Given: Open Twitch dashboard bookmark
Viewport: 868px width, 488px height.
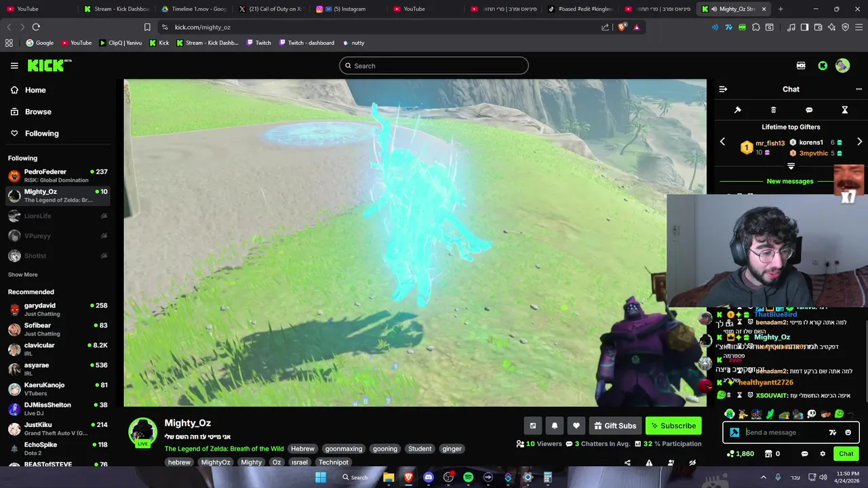Looking at the screenshot, I should pos(305,43).
